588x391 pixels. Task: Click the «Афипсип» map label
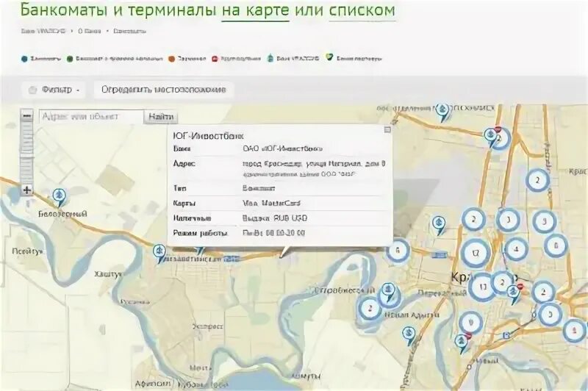point(153,384)
